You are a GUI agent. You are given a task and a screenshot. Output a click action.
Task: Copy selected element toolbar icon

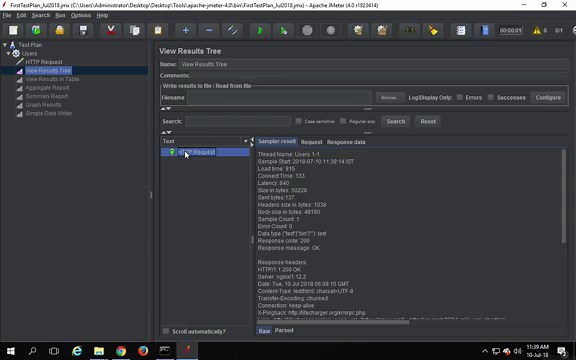134,30
